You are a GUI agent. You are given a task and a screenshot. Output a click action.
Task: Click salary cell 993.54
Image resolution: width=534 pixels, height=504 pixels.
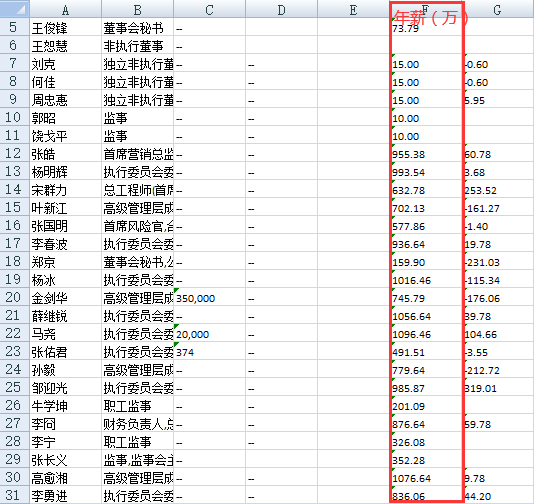coord(426,171)
